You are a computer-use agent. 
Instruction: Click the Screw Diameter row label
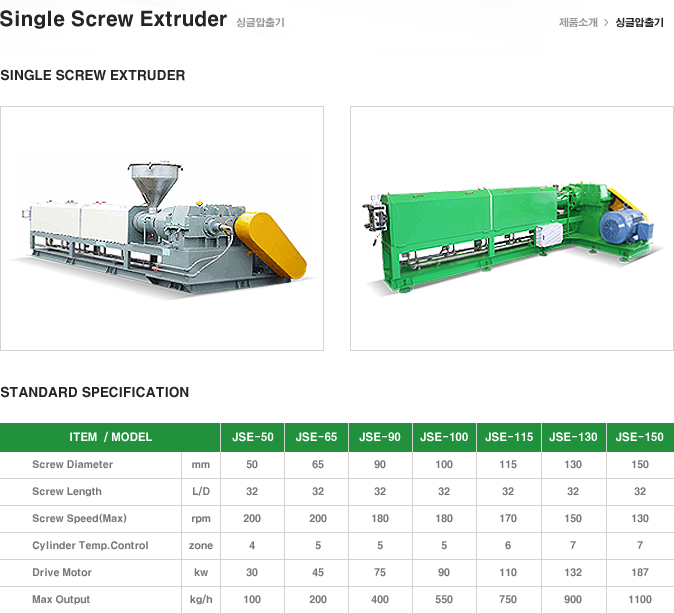pyautogui.click(x=72, y=464)
